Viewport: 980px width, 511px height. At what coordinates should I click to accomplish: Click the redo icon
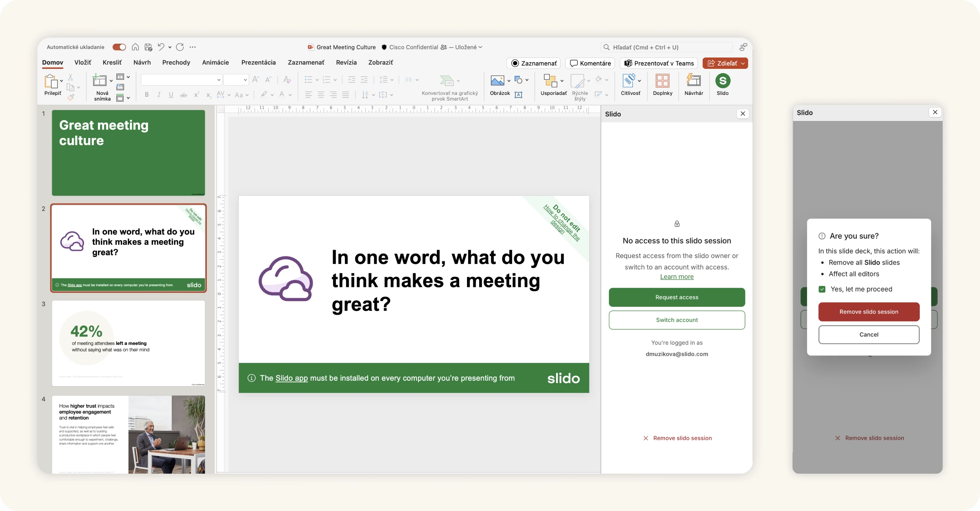[x=180, y=47]
